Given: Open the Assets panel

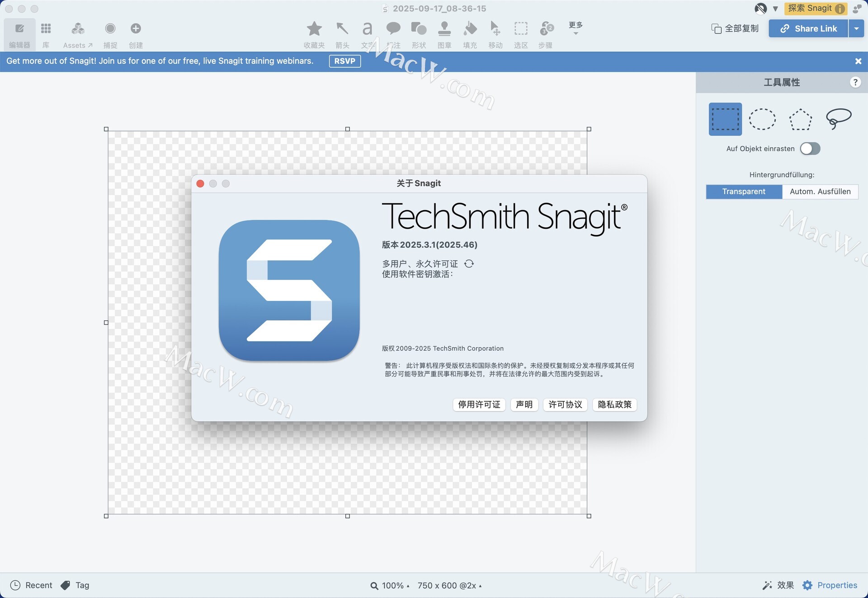Looking at the screenshot, I should (78, 34).
